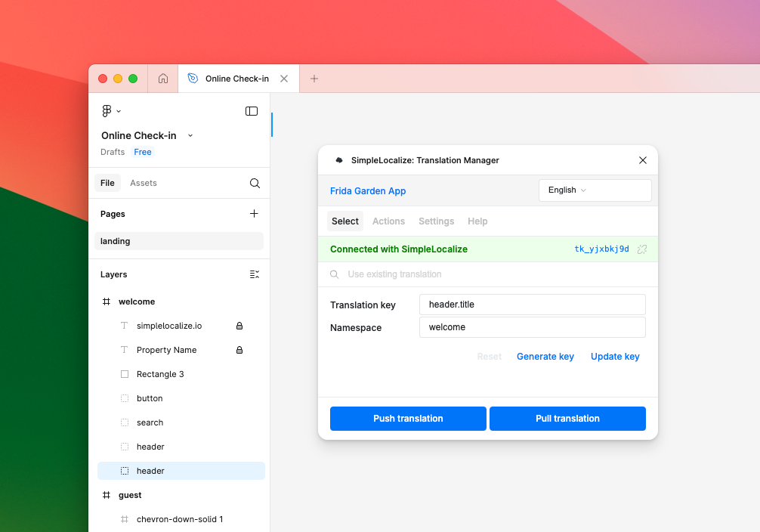Open the English language dropdown
This screenshot has width=760, height=532.
point(595,190)
